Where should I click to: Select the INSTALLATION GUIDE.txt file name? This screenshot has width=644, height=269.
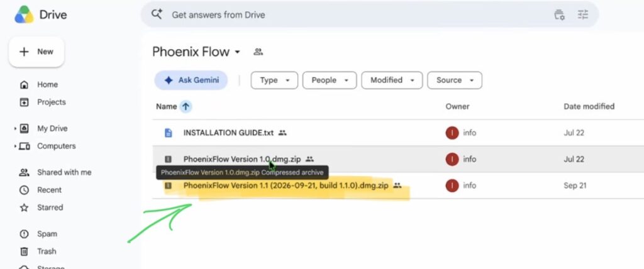pos(228,133)
